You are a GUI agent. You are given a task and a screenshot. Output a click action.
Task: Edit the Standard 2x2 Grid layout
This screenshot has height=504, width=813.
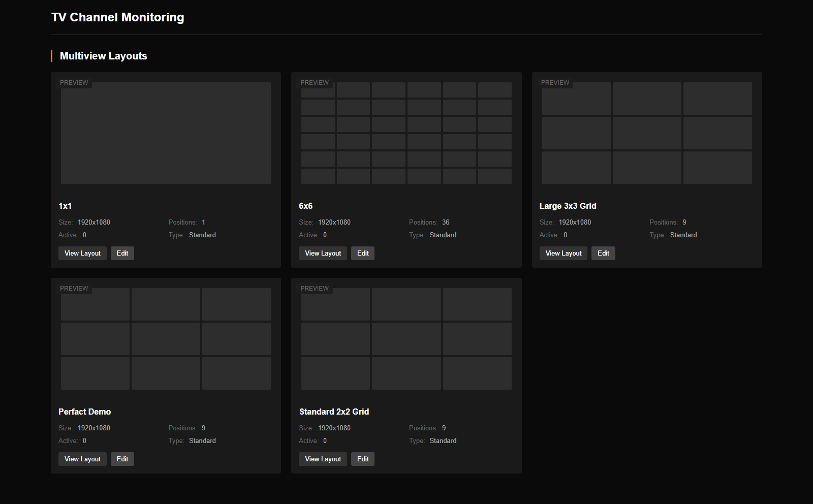362,459
